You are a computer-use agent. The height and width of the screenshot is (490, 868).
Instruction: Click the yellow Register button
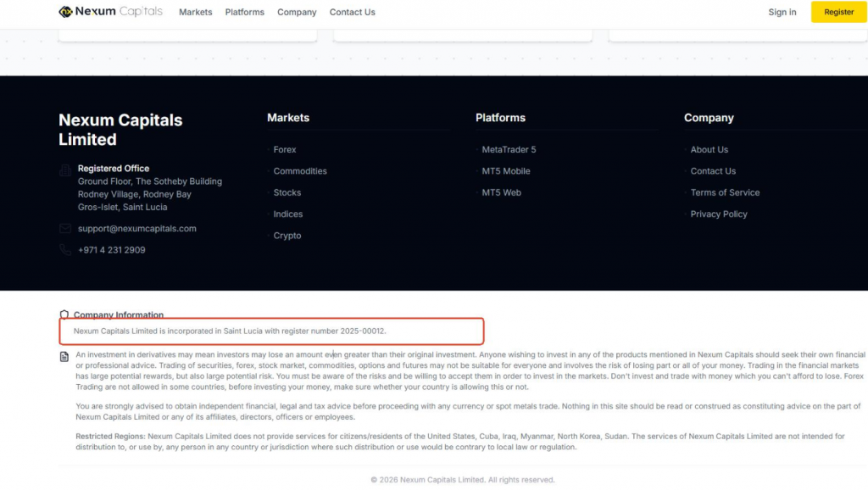point(838,12)
